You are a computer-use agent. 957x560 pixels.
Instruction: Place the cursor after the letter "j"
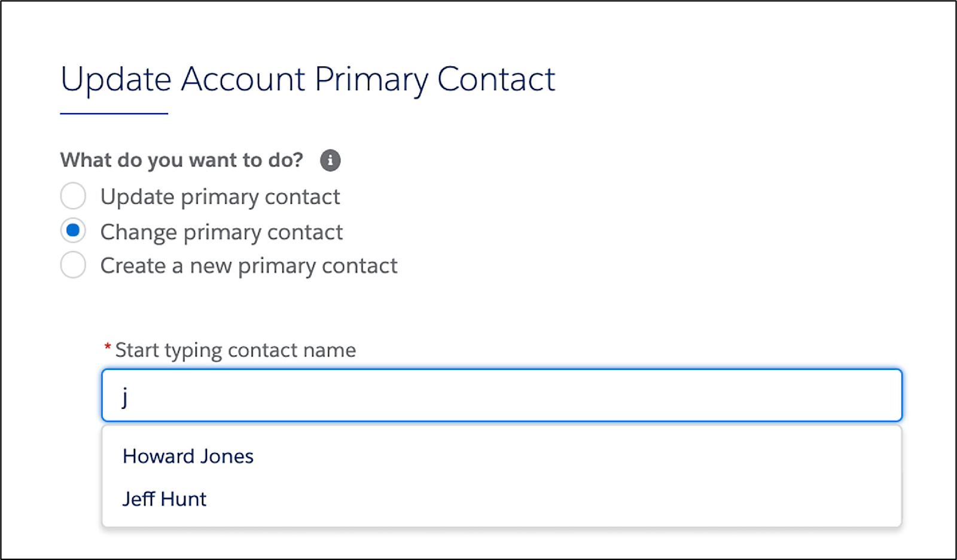point(132,395)
